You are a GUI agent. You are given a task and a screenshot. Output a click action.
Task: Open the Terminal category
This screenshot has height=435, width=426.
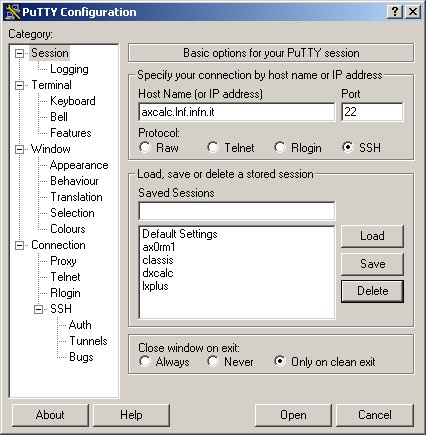click(51, 85)
